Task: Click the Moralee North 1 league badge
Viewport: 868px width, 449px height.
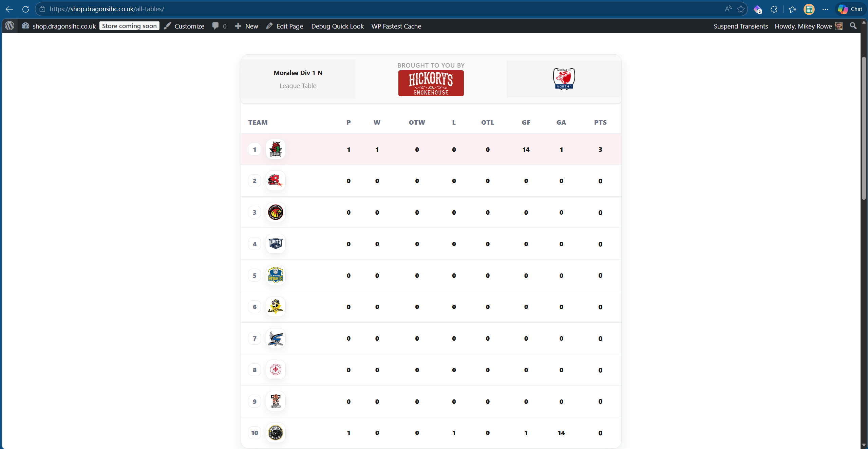Action: point(563,78)
